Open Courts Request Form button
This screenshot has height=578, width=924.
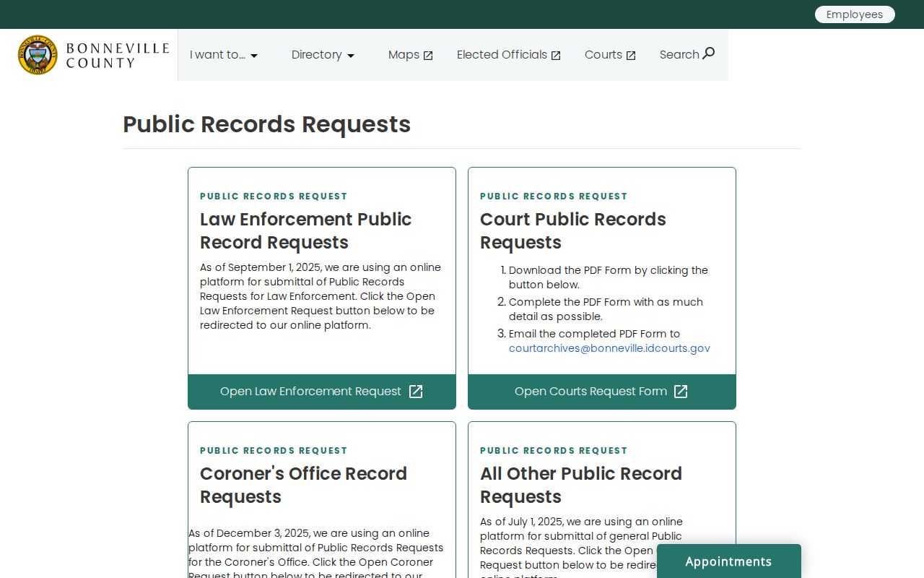(602, 392)
